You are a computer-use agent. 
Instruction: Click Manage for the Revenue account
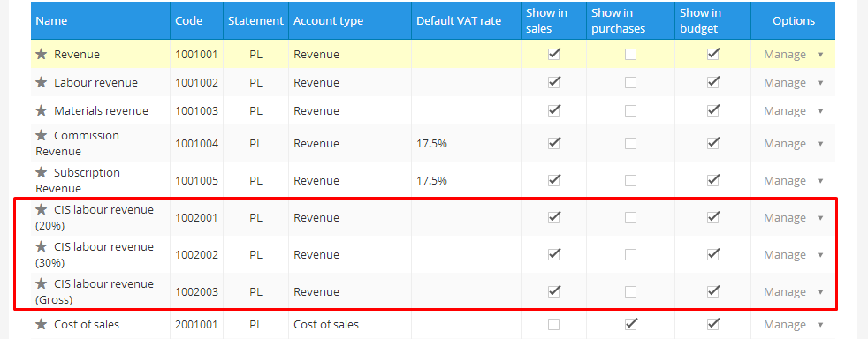784,54
